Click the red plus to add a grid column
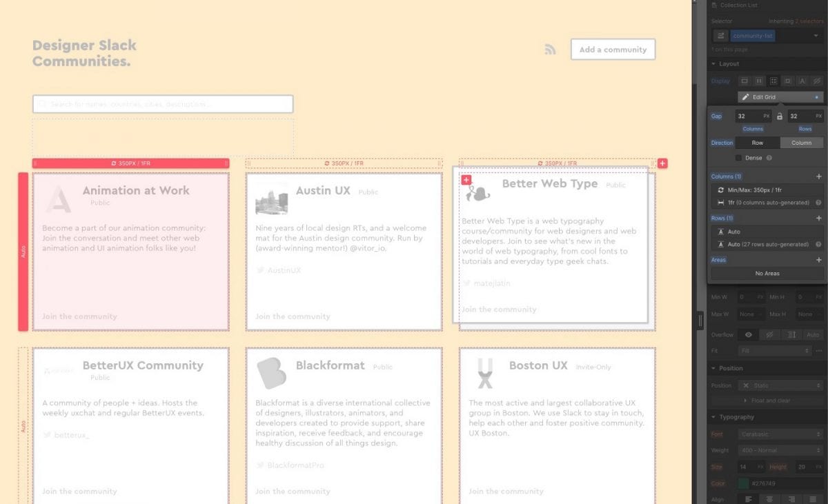 pos(662,163)
